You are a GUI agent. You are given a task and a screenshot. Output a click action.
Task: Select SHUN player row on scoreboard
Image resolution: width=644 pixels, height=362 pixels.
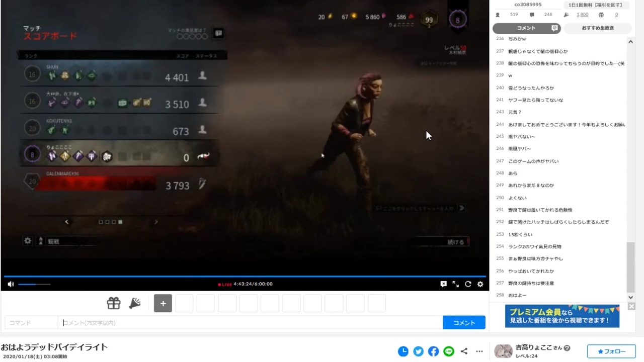click(121, 75)
